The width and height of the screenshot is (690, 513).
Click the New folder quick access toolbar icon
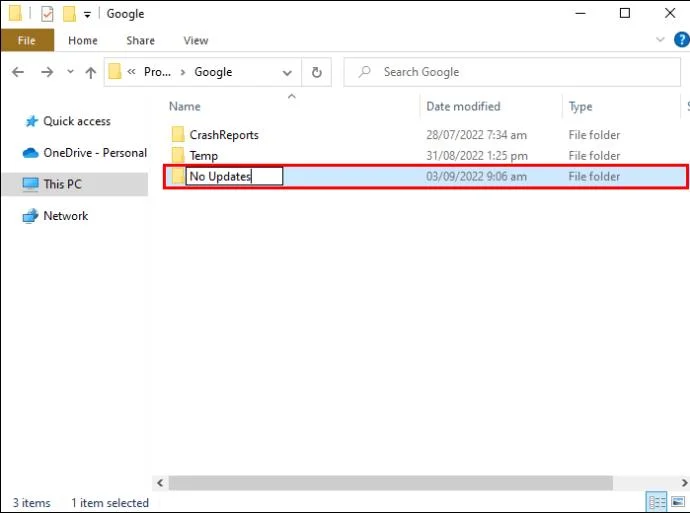click(x=69, y=14)
